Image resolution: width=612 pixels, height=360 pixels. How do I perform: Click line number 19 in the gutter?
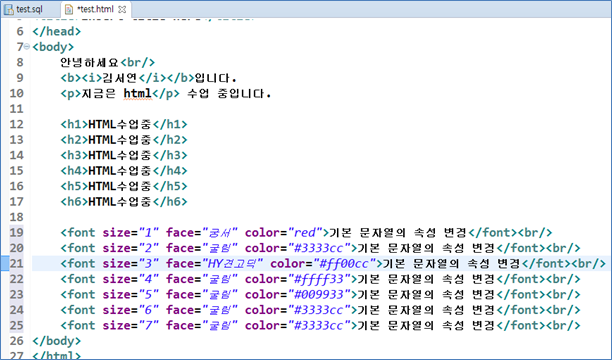point(16,233)
